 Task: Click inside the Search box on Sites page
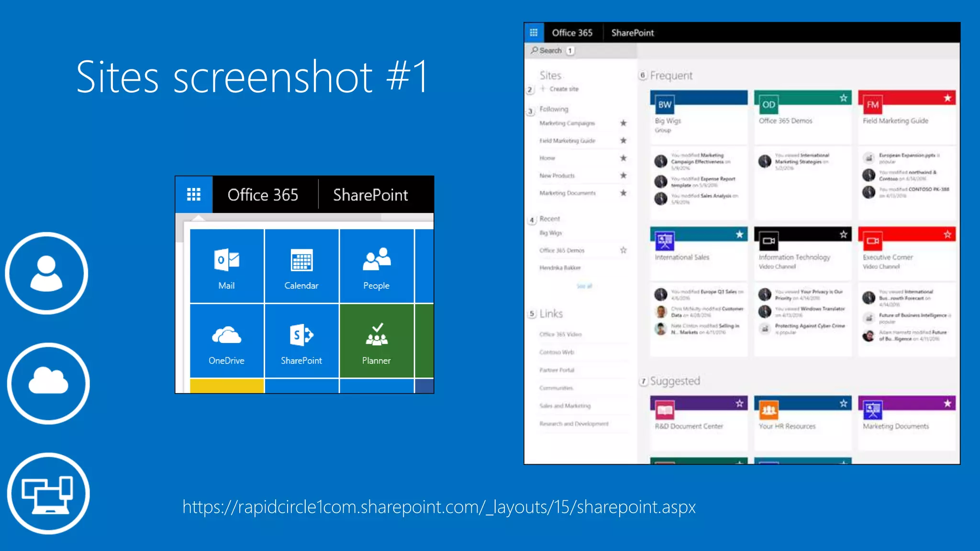(581, 50)
